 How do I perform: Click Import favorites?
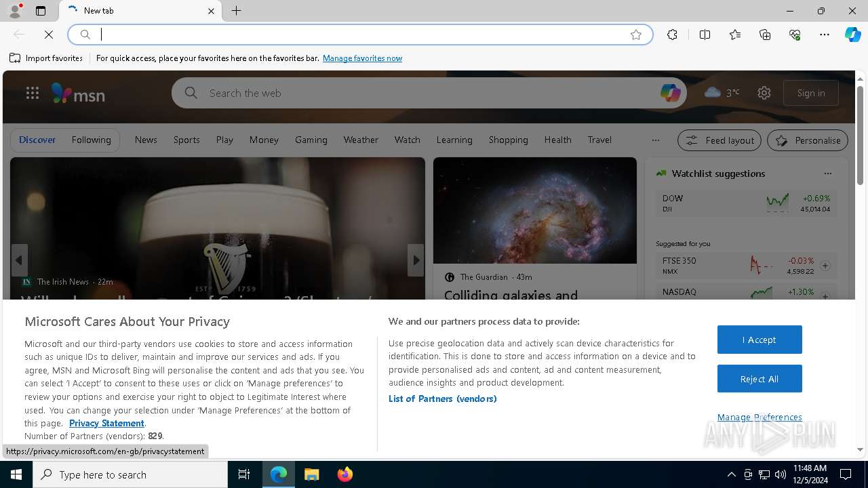pos(46,58)
